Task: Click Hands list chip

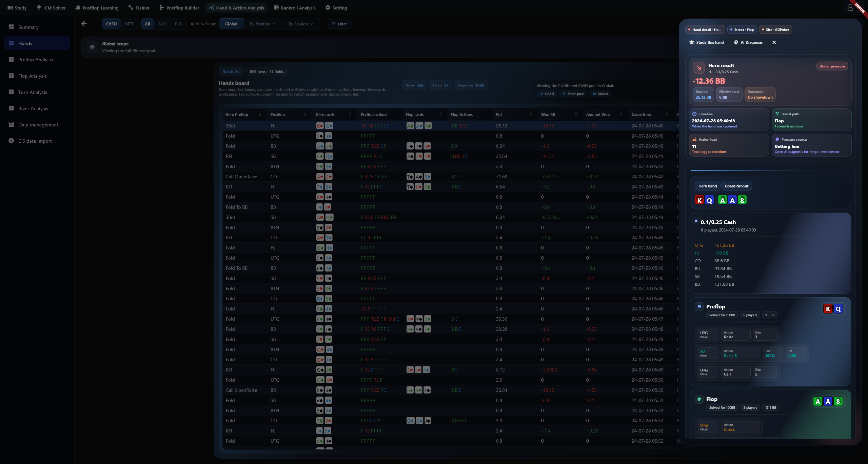Action: pyautogui.click(x=231, y=72)
